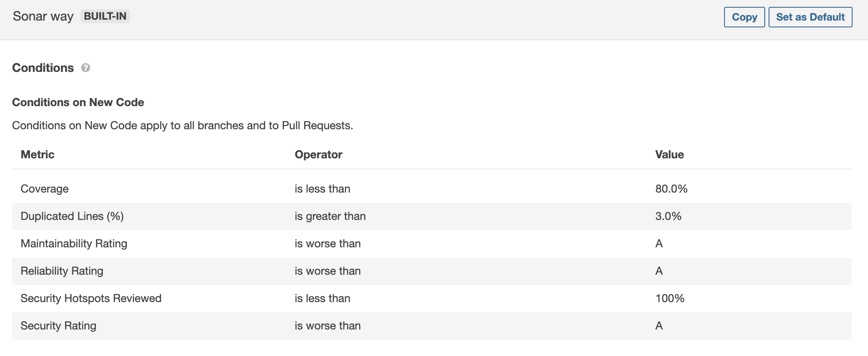Click the Maintainability Rating metric

[74, 243]
